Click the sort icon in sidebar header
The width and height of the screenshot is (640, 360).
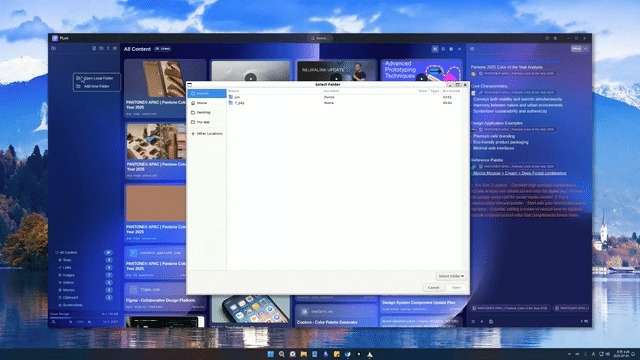[x=108, y=49]
